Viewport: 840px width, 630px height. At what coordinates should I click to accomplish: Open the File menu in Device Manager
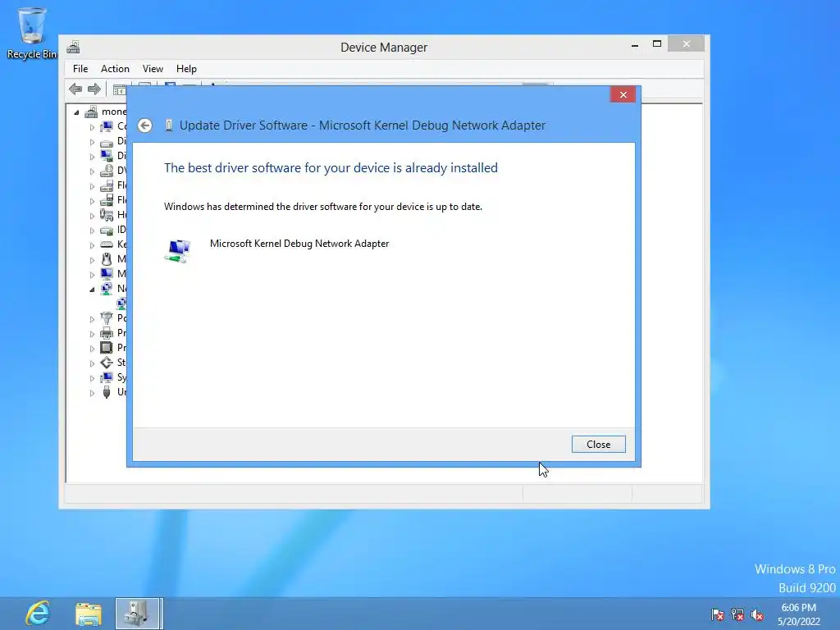pyautogui.click(x=80, y=69)
